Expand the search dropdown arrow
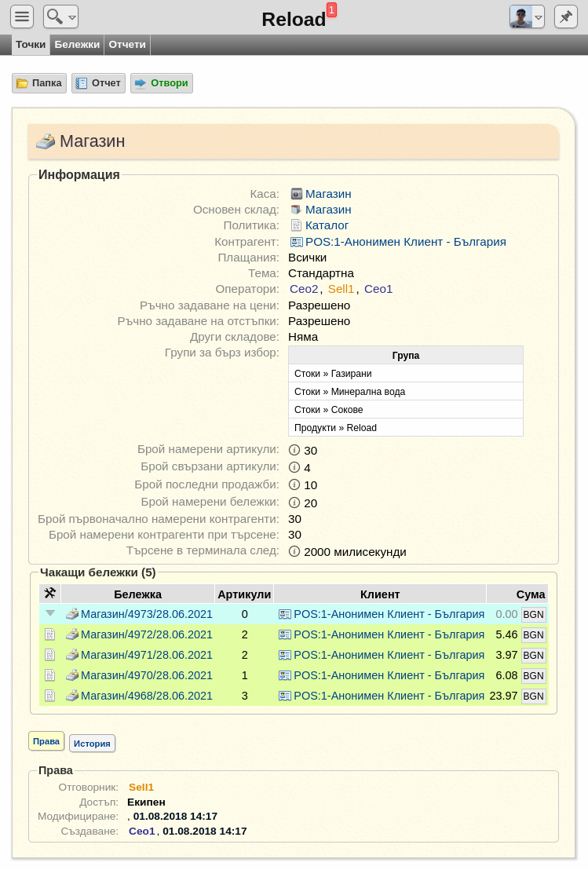This screenshot has height=870, width=588. pyautogui.click(x=72, y=17)
